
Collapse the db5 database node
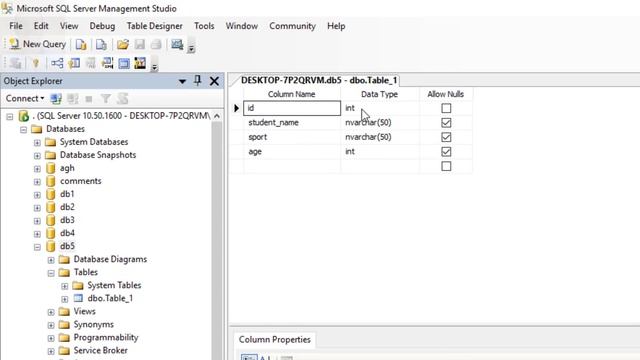click(37, 247)
